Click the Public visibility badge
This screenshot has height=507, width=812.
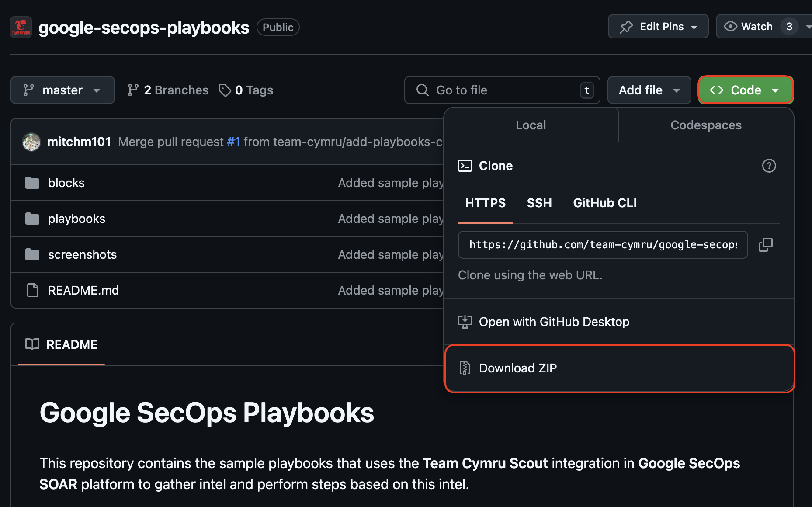coord(278,27)
